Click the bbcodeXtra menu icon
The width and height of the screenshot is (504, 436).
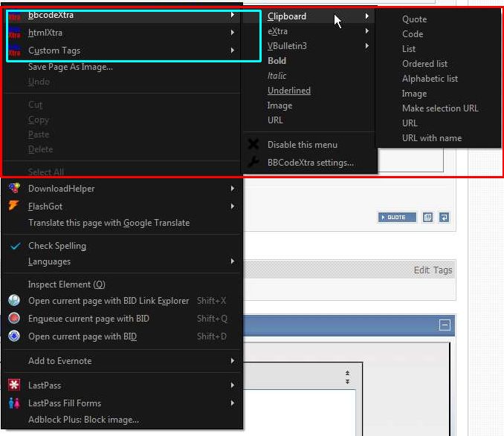click(14, 16)
